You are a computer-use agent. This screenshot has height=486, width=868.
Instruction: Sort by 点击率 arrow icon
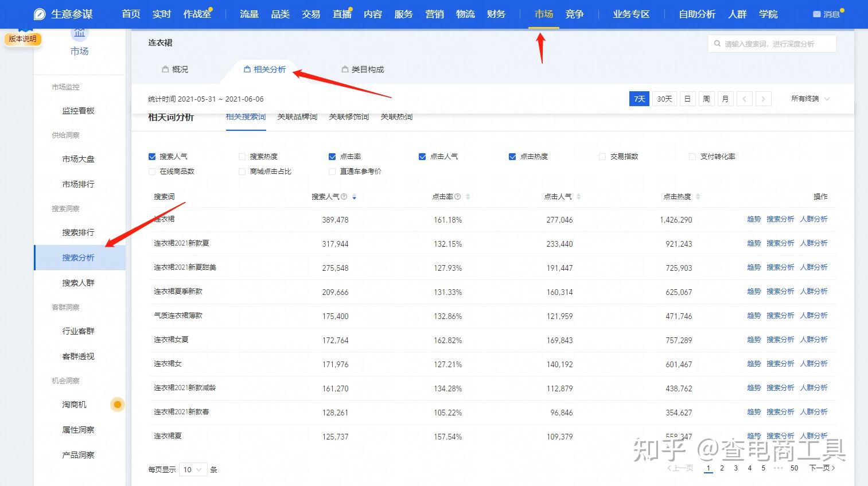point(468,197)
